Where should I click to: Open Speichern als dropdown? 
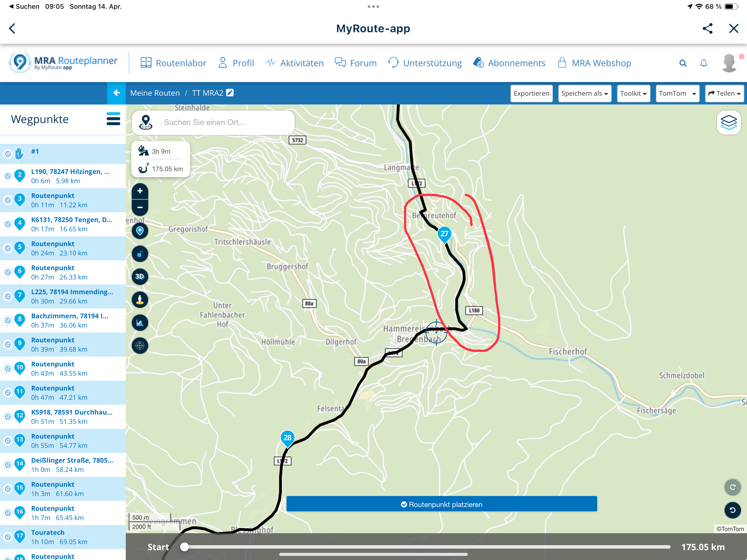tap(584, 94)
